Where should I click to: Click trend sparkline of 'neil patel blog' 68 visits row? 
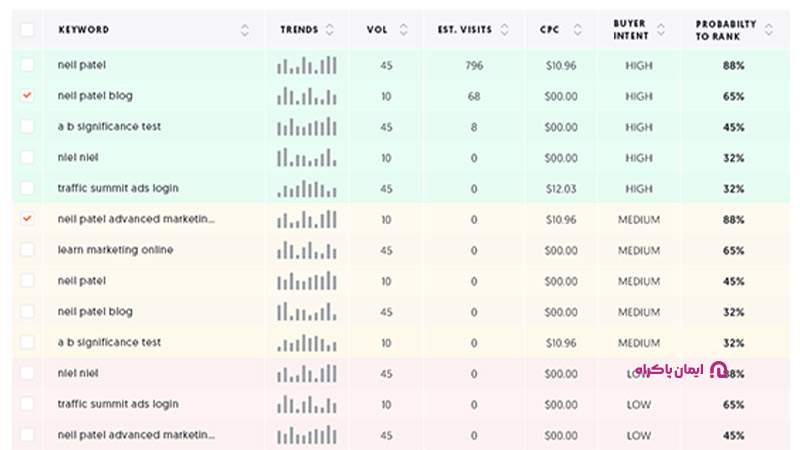point(307,96)
